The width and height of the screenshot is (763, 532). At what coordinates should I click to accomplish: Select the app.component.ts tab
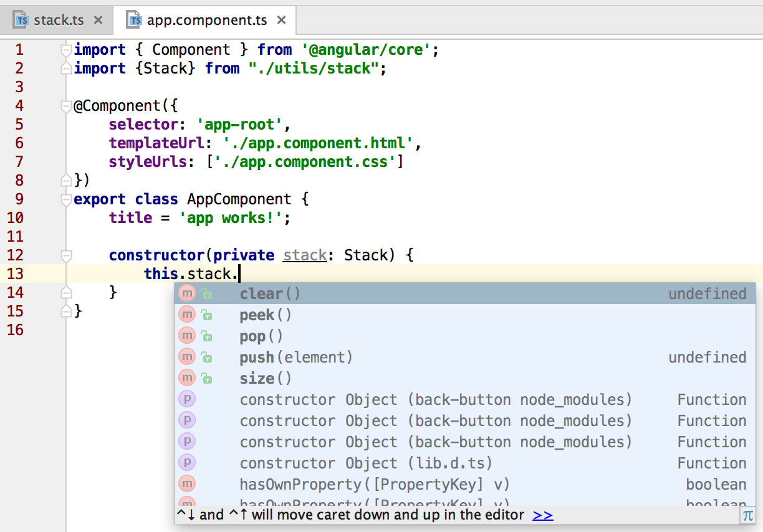(x=206, y=21)
